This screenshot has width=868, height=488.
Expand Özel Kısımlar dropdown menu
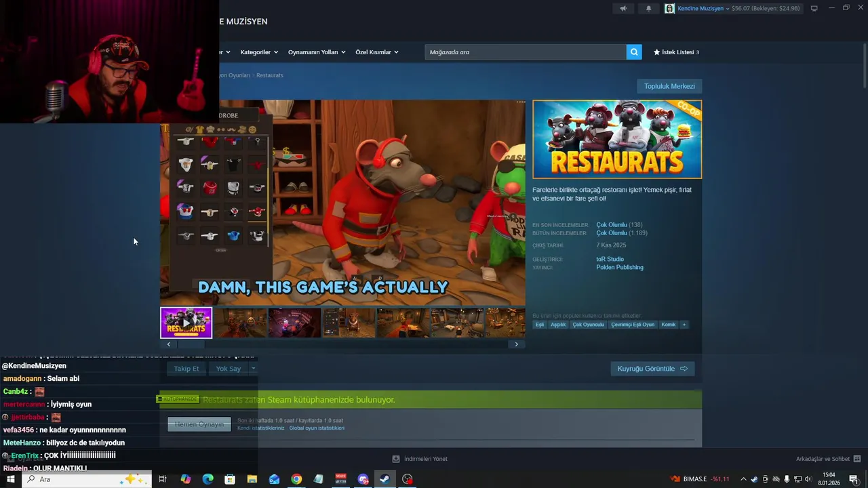[377, 52]
